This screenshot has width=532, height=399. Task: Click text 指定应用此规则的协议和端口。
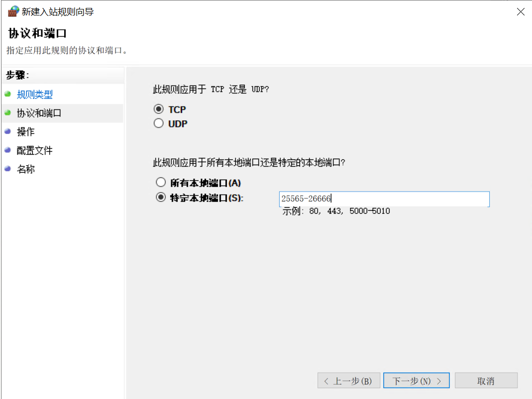[x=68, y=51]
